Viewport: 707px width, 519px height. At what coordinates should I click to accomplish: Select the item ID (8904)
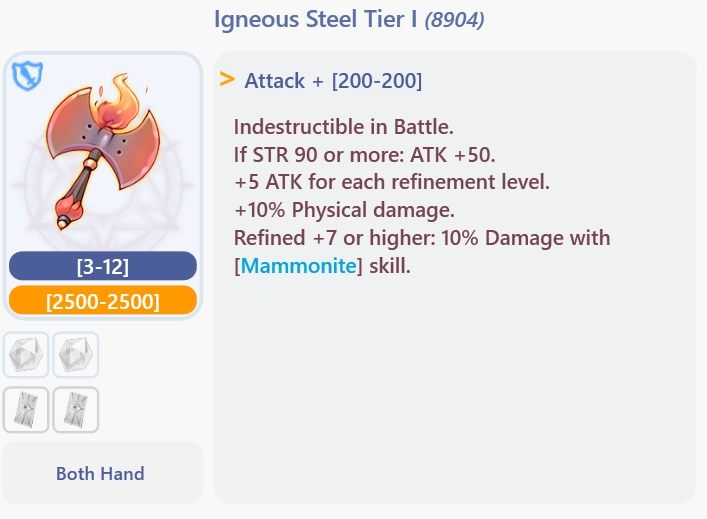pyautogui.click(x=455, y=20)
